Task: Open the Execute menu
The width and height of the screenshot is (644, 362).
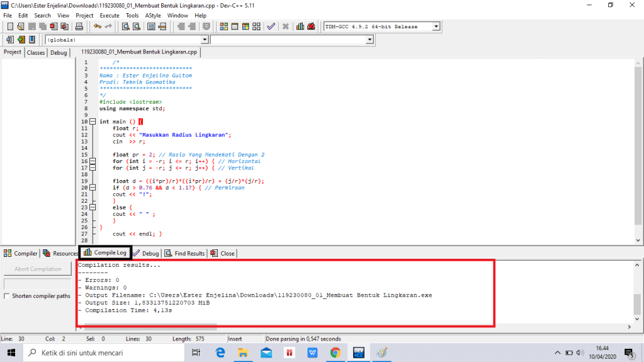Action: (110, 15)
